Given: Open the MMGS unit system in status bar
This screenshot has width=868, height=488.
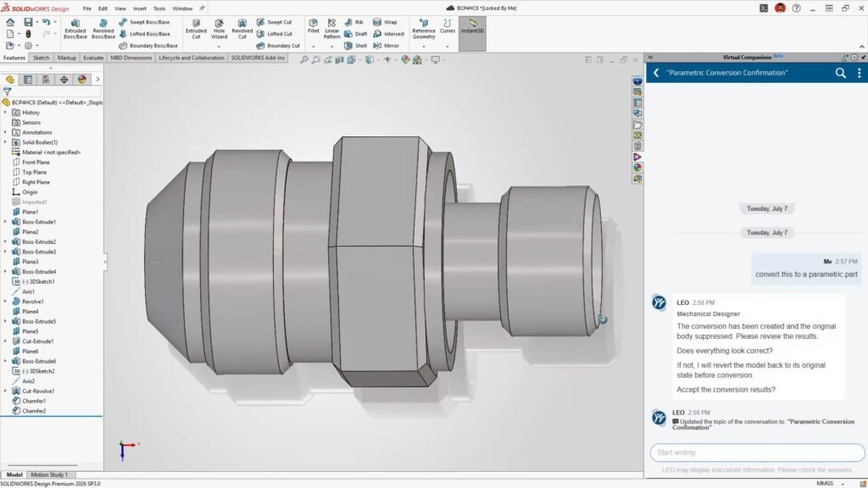Looking at the screenshot, I should [824, 483].
